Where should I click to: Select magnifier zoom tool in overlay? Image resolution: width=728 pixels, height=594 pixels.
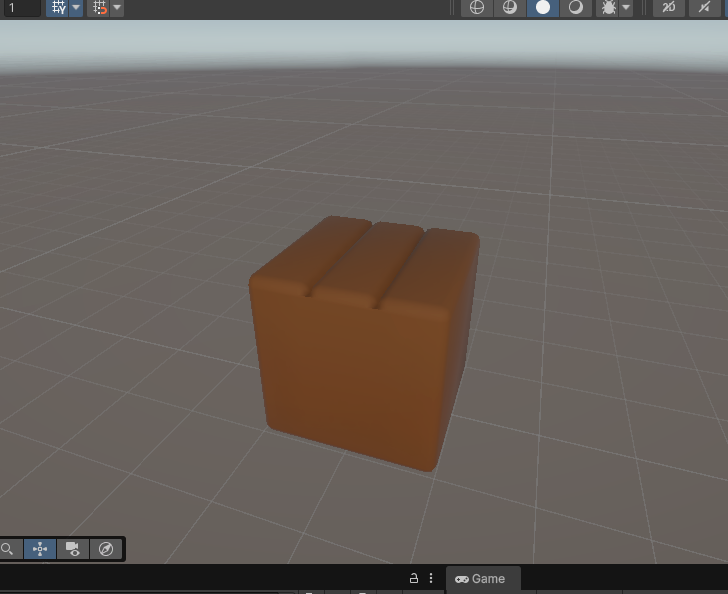click(8, 549)
